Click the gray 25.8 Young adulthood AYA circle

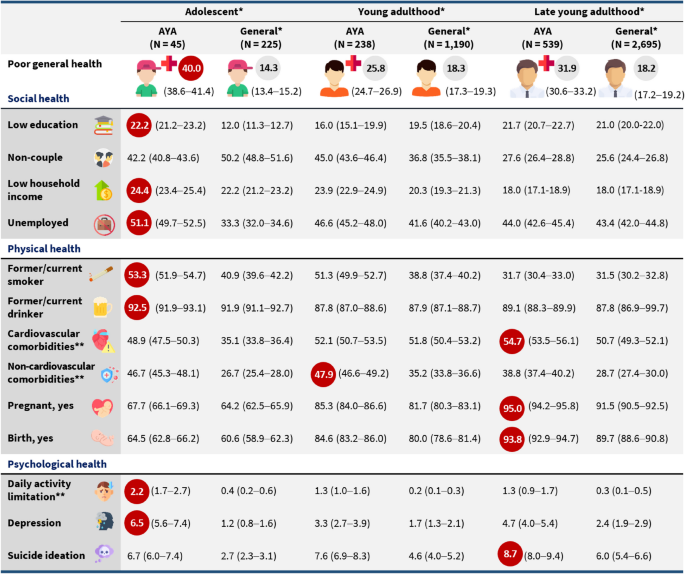[x=376, y=68]
